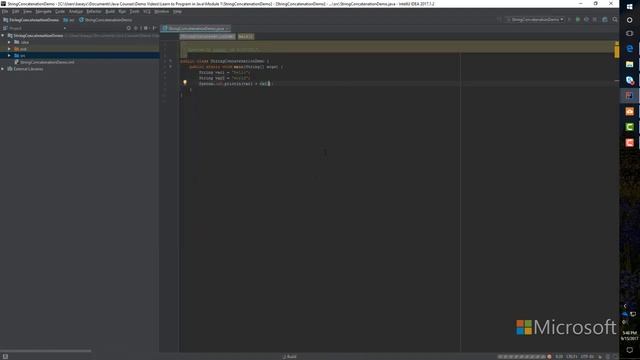Open the Run menu

[x=122, y=11]
